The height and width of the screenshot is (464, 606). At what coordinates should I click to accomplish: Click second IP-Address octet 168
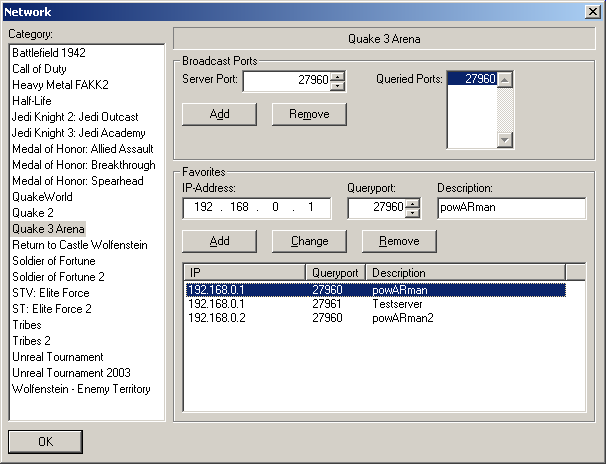[x=239, y=207]
